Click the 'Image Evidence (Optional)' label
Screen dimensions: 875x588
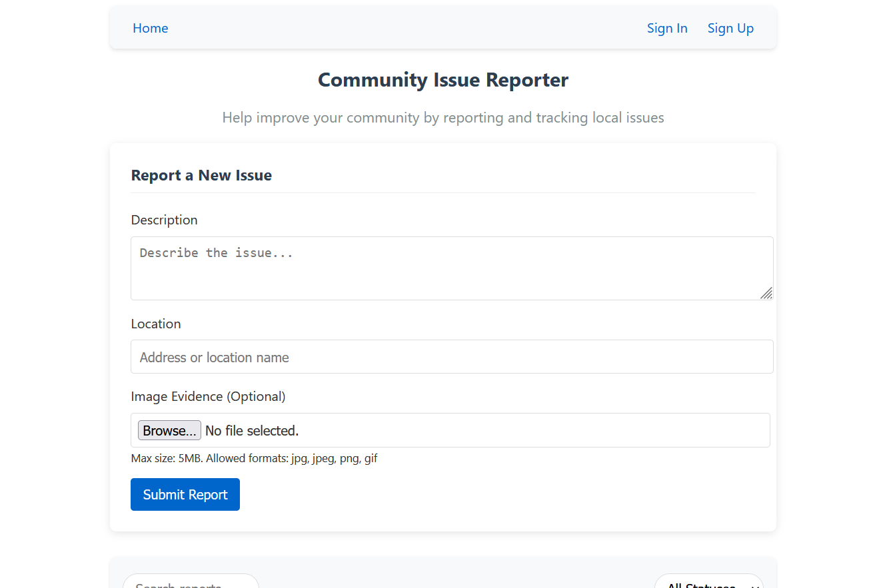pyautogui.click(x=208, y=396)
